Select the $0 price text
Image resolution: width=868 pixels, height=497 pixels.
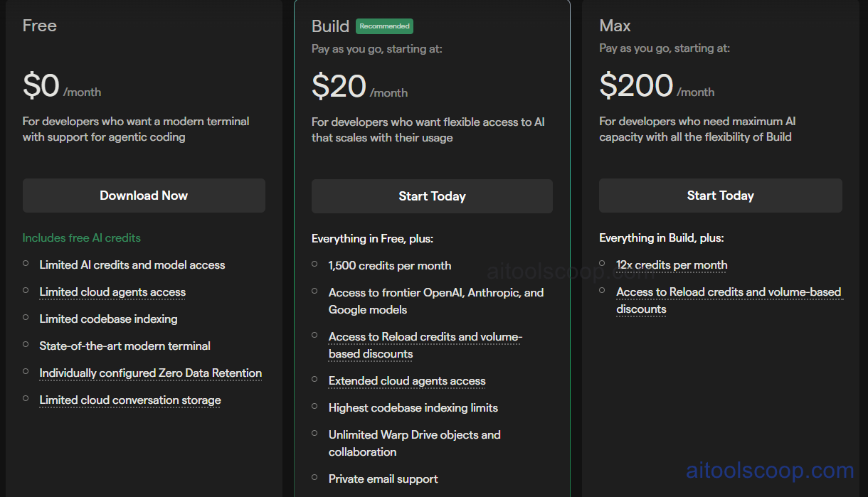point(41,86)
